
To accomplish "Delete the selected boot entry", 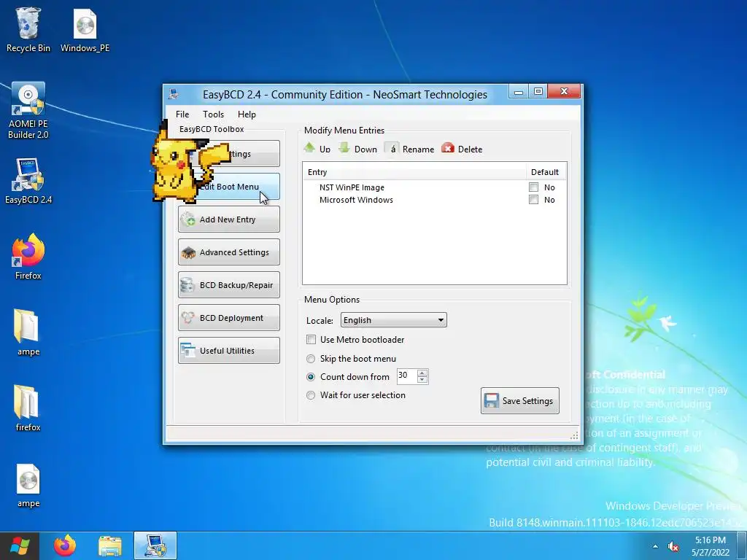I will click(x=462, y=149).
